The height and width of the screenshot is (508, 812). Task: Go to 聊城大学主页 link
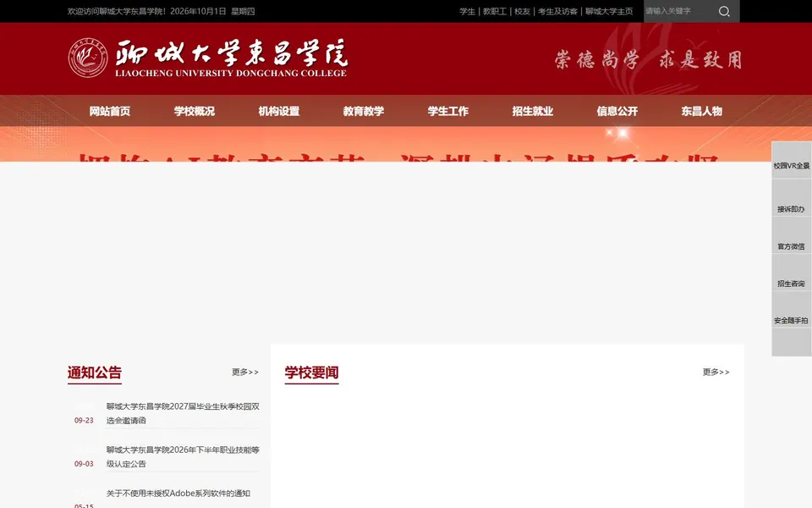(609, 11)
